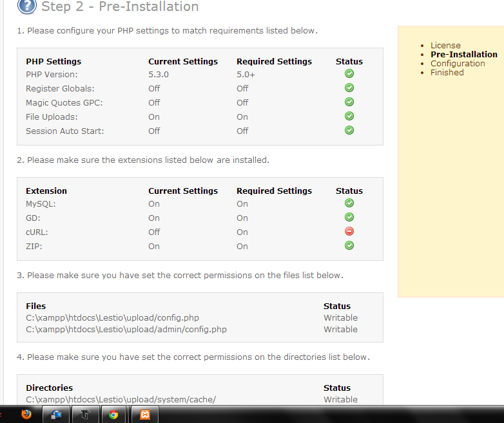The height and width of the screenshot is (423, 504).
Task: Click the green status check for Session Auto Start
Action: [x=349, y=130]
